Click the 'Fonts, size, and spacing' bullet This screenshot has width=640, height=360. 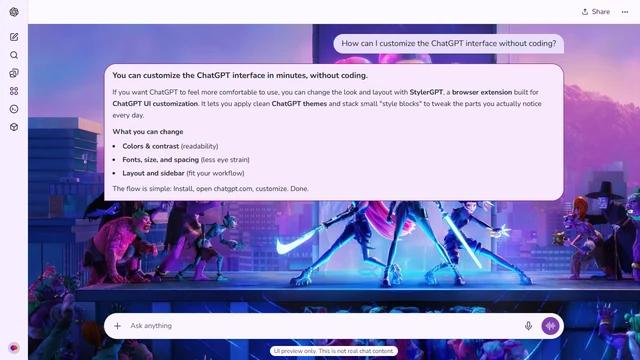click(186, 160)
